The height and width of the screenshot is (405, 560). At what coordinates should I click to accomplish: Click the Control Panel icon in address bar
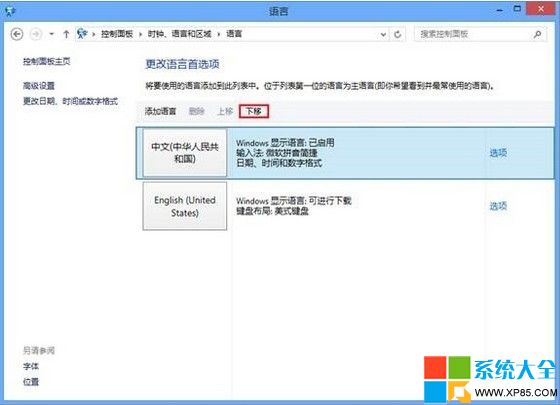pyautogui.click(x=82, y=34)
